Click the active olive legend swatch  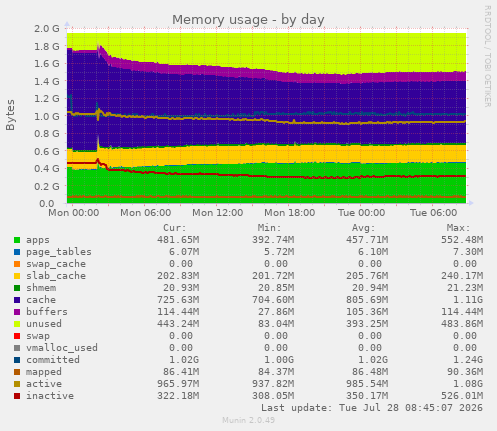click(x=17, y=384)
